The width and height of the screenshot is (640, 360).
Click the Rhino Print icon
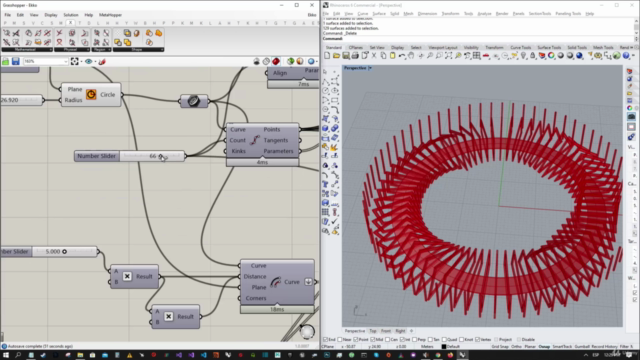355,56
